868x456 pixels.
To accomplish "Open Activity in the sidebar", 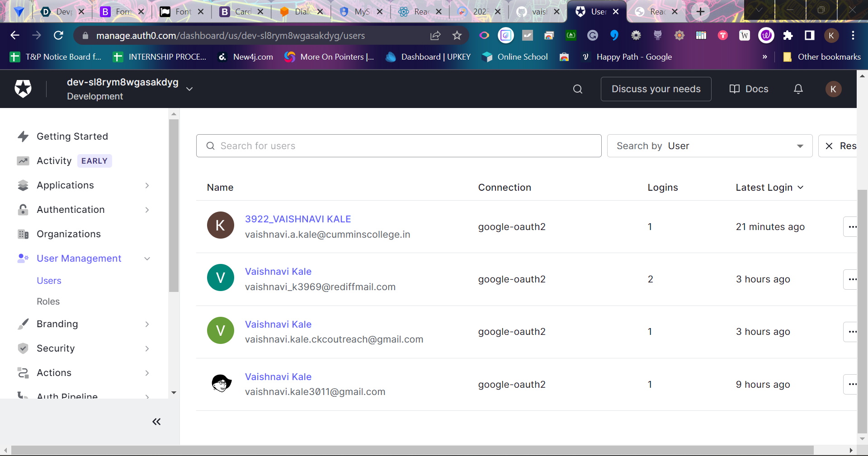I will tap(54, 161).
